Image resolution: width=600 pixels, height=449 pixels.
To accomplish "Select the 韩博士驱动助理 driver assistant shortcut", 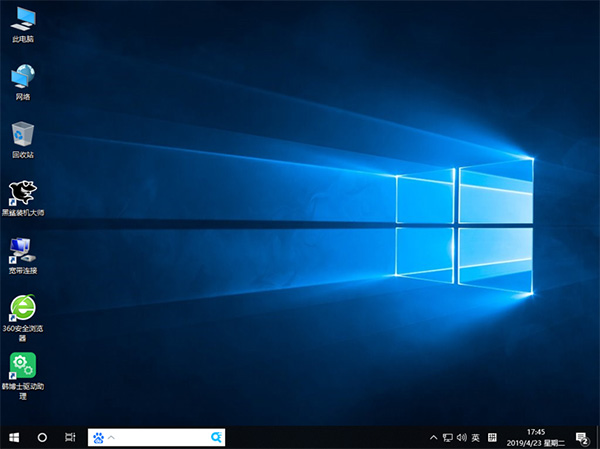I will click(x=21, y=367).
